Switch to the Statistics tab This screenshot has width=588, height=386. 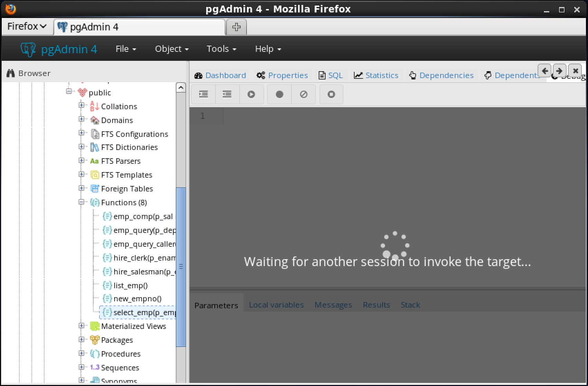(376, 75)
